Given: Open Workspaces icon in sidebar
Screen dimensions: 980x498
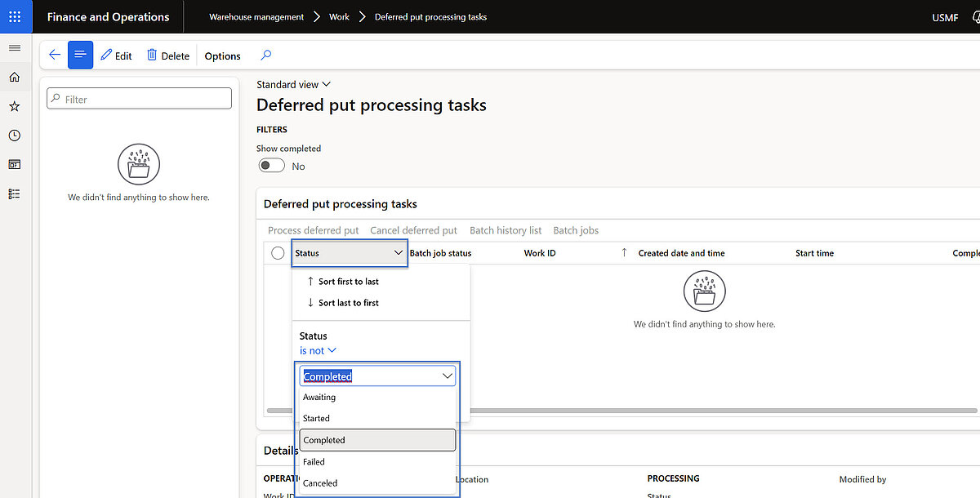Looking at the screenshot, I should pos(14,165).
